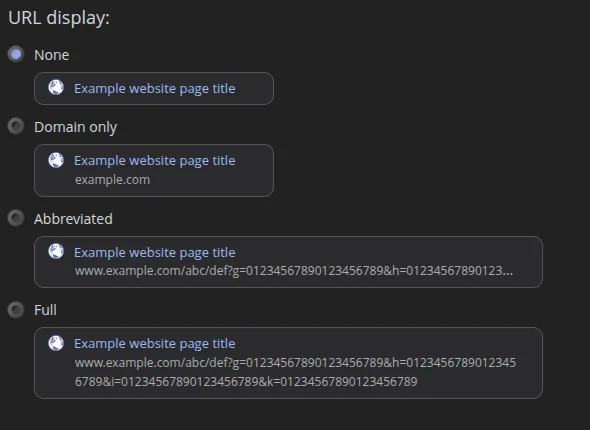Open page title link in Full preview
Screen dimensions: 590x430
pyautogui.click(x=155, y=344)
